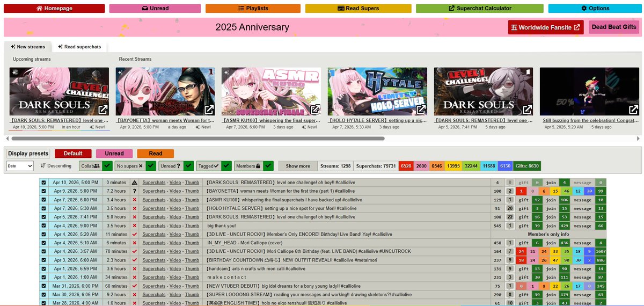Toggle Descending sort order icon

[43, 166]
